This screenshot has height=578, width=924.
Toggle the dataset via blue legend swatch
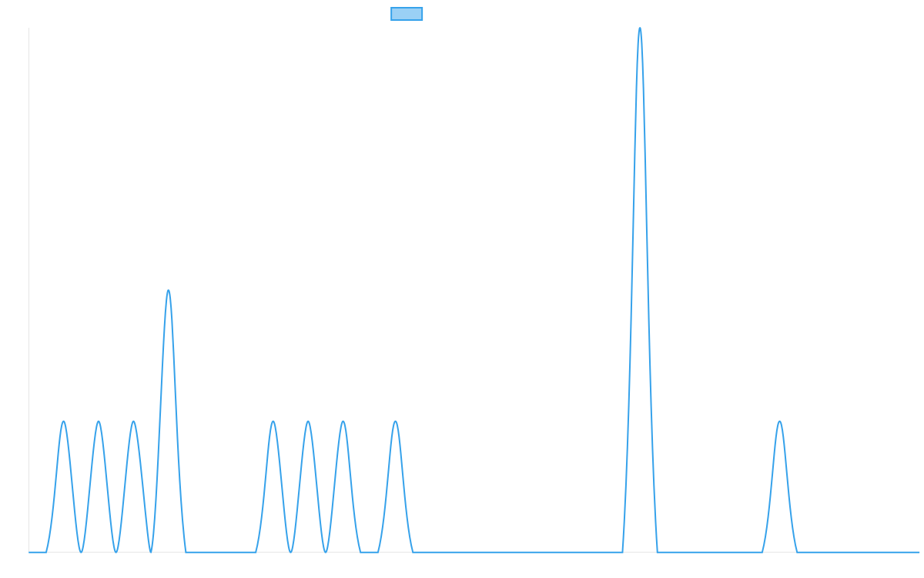click(x=407, y=14)
